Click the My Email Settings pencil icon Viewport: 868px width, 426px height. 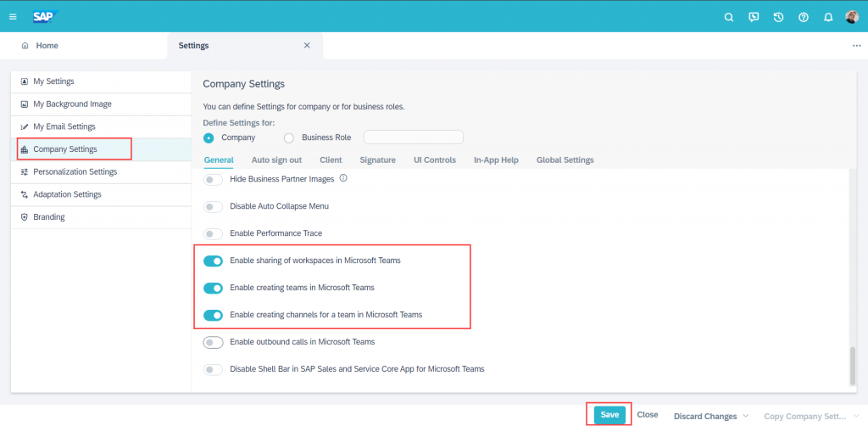[x=24, y=126]
